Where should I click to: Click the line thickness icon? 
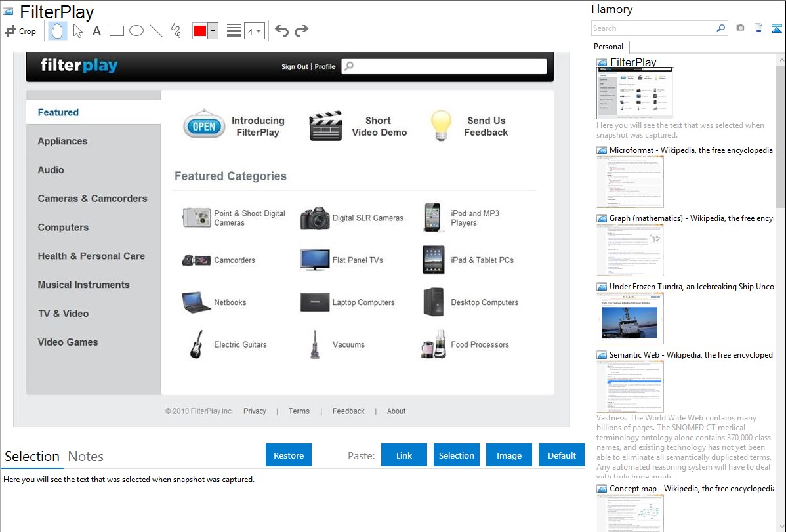coord(234,31)
